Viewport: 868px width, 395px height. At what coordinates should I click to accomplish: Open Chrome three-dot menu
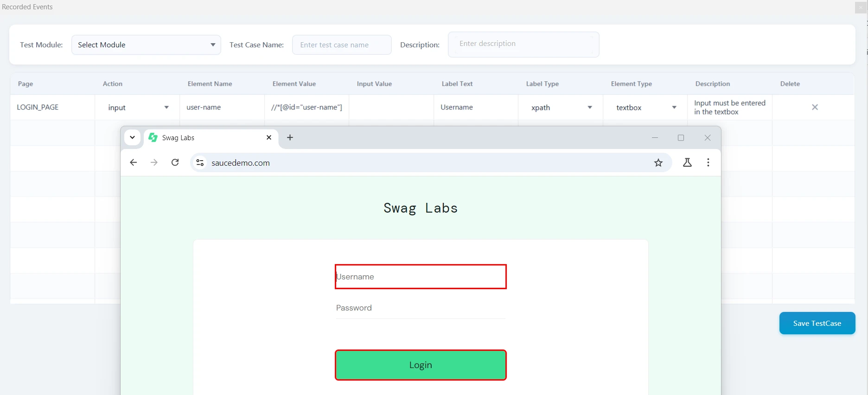708,162
